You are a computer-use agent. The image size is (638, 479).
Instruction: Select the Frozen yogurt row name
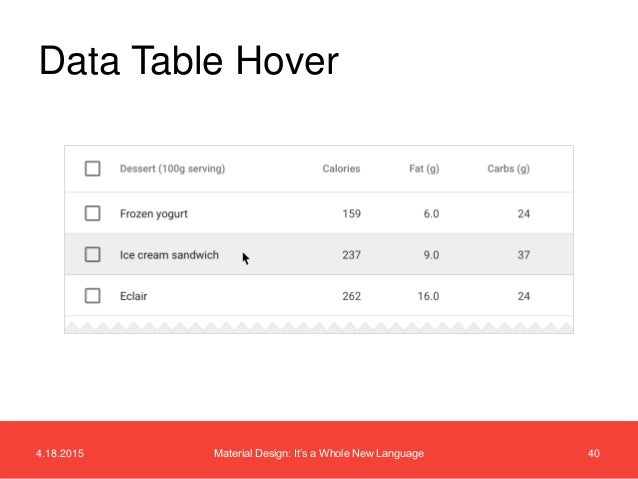pyautogui.click(x=153, y=214)
